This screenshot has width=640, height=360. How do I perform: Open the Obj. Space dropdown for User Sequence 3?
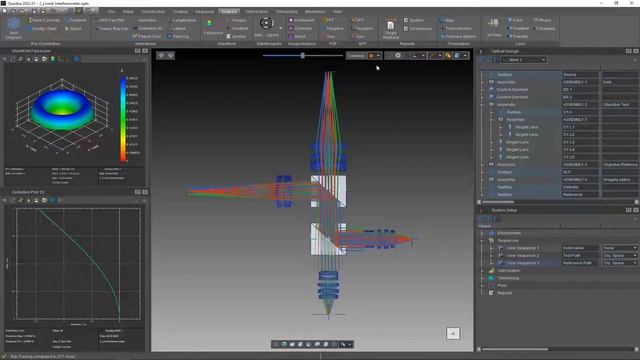click(x=620, y=263)
